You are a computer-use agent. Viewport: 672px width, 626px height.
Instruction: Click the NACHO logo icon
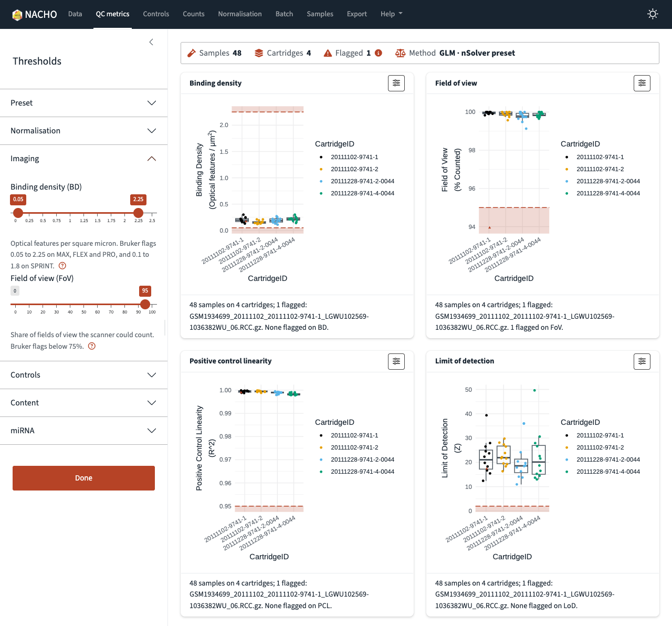coord(17,14)
